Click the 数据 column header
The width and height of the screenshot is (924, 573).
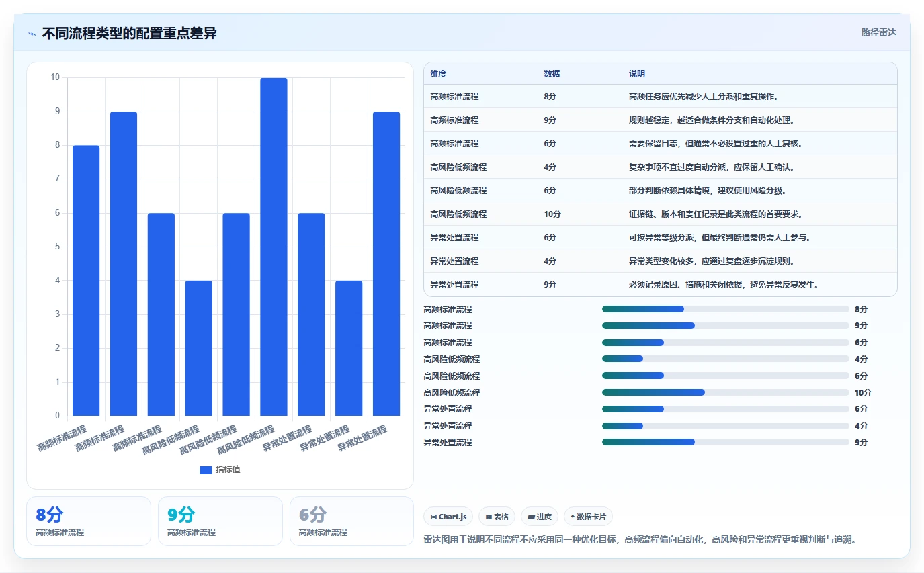coord(552,73)
